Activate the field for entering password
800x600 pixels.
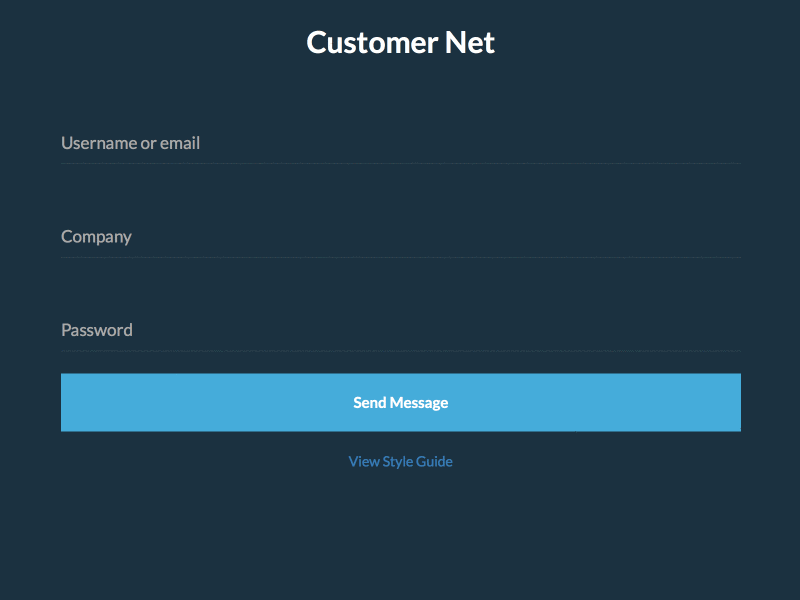[400, 330]
